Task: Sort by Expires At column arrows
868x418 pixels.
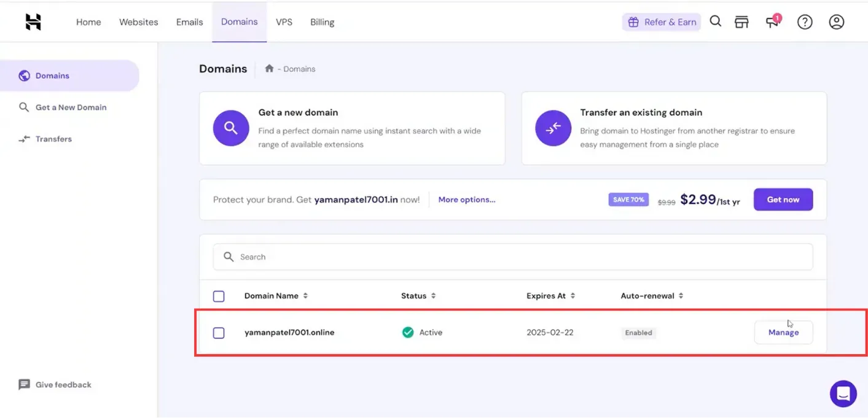Action: 573,296
